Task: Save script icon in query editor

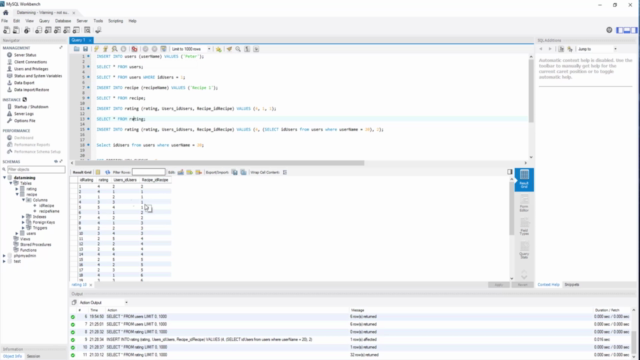Action: pos(85,49)
